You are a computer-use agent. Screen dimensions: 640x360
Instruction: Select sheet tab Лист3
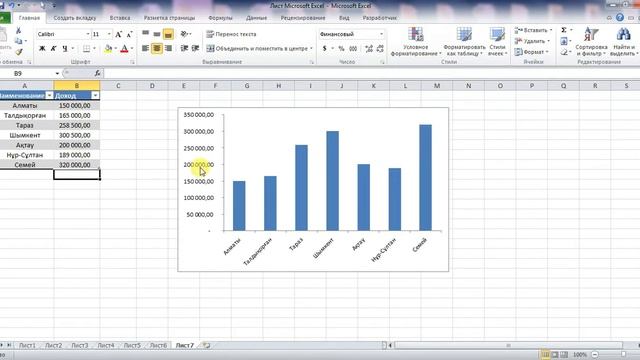click(x=80, y=345)
